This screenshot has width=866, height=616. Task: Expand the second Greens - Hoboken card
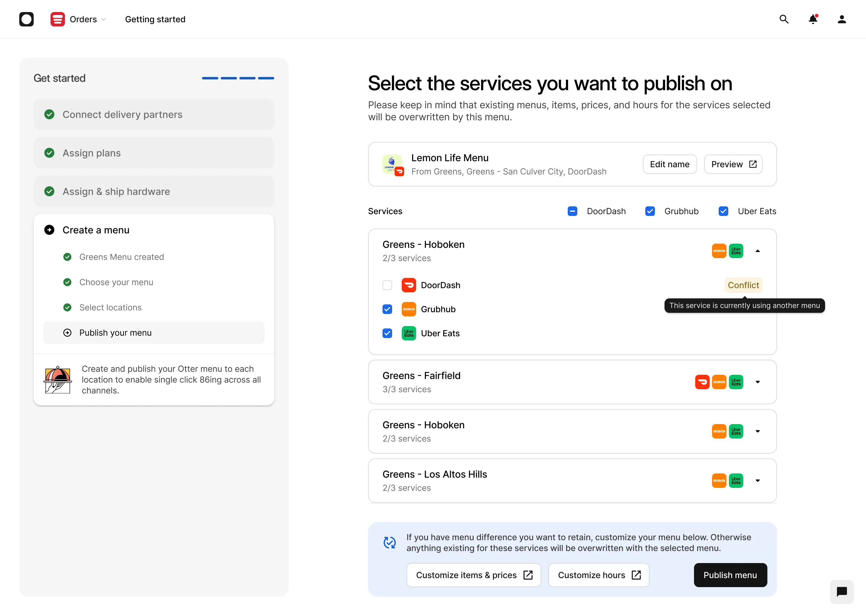click(757, 431)
